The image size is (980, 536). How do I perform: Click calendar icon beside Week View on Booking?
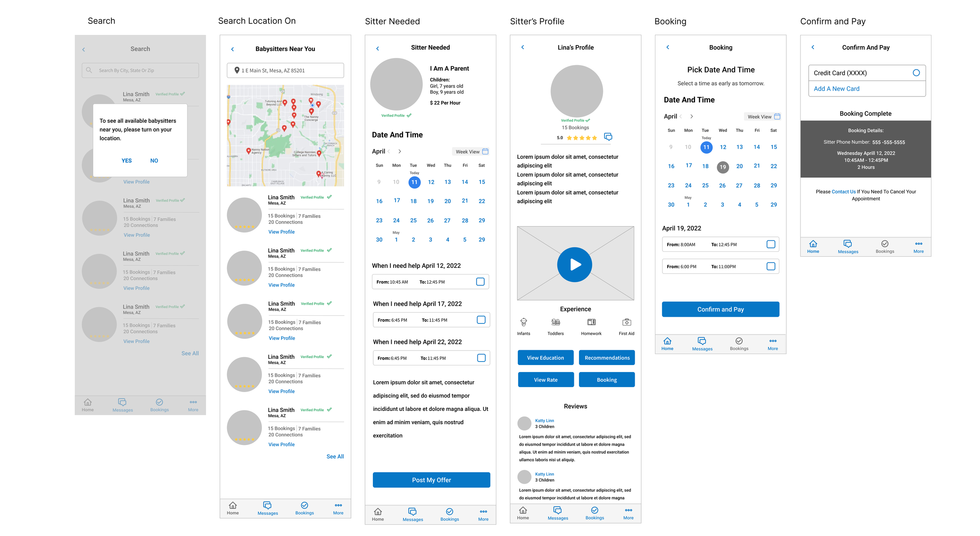pyautogui.click(x=777, y=116)
